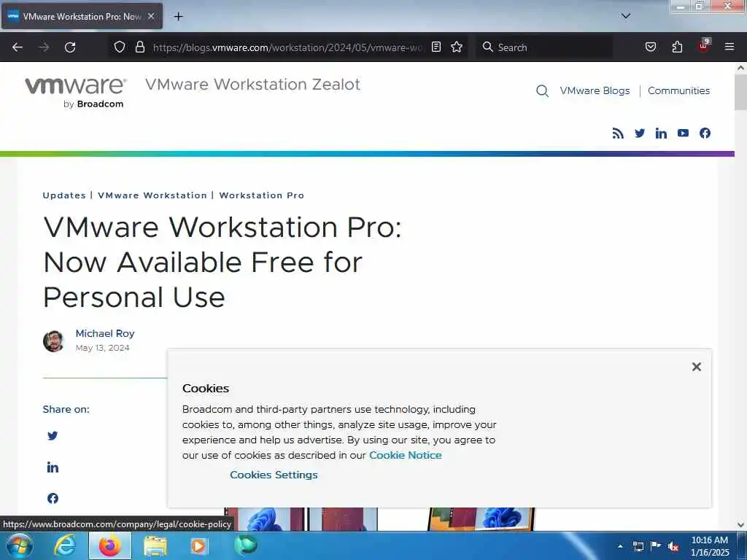747x560 pixels.
Task: Toggle reader view in address bar
Action: point(436,47)
